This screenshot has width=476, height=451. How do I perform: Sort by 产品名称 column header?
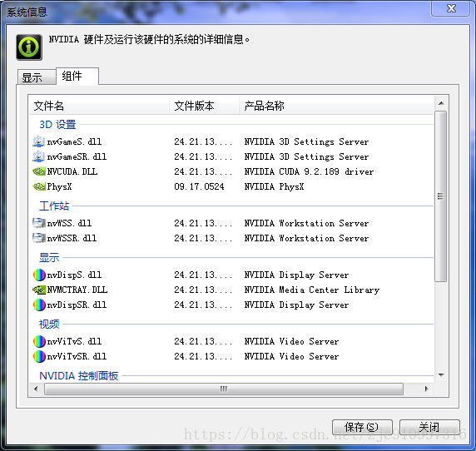point(336,106)
